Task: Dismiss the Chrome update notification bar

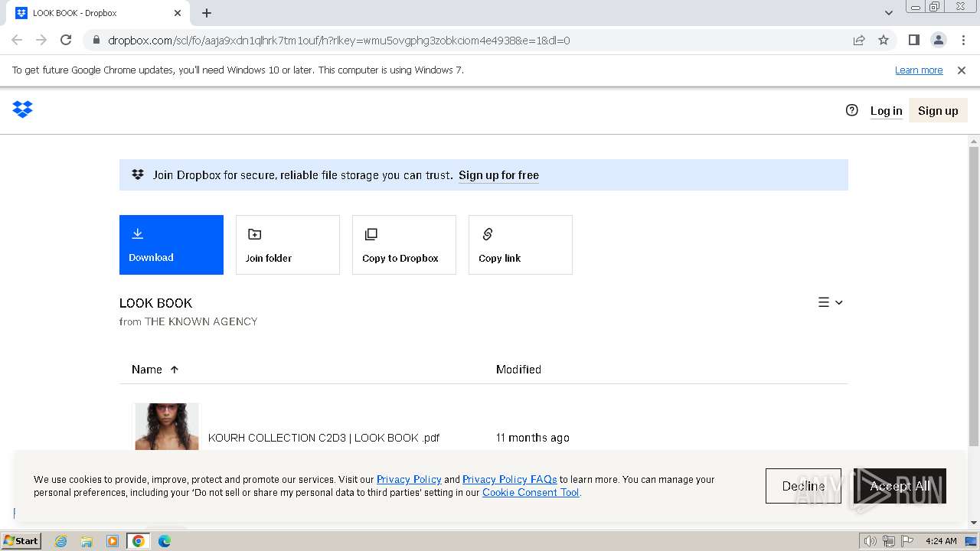Action: 962,70
